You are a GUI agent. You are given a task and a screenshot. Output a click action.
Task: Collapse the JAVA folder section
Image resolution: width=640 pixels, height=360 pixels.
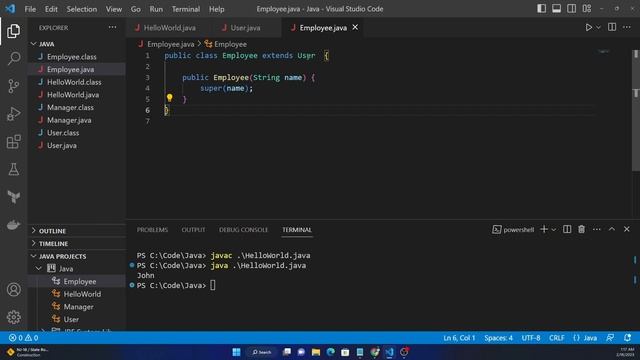[77, 44]
